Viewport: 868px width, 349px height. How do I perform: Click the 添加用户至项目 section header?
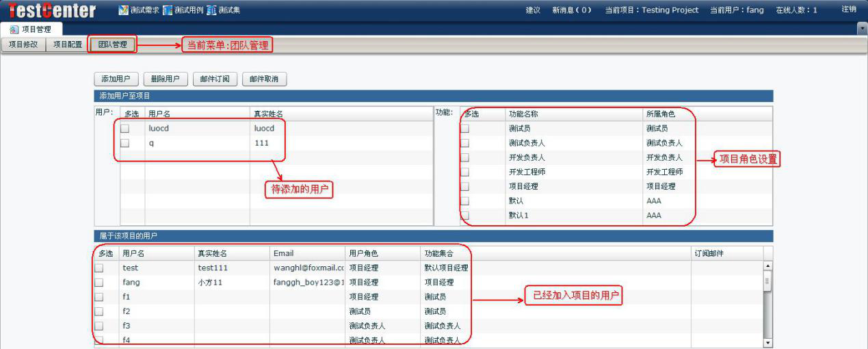tap(433, 96)
